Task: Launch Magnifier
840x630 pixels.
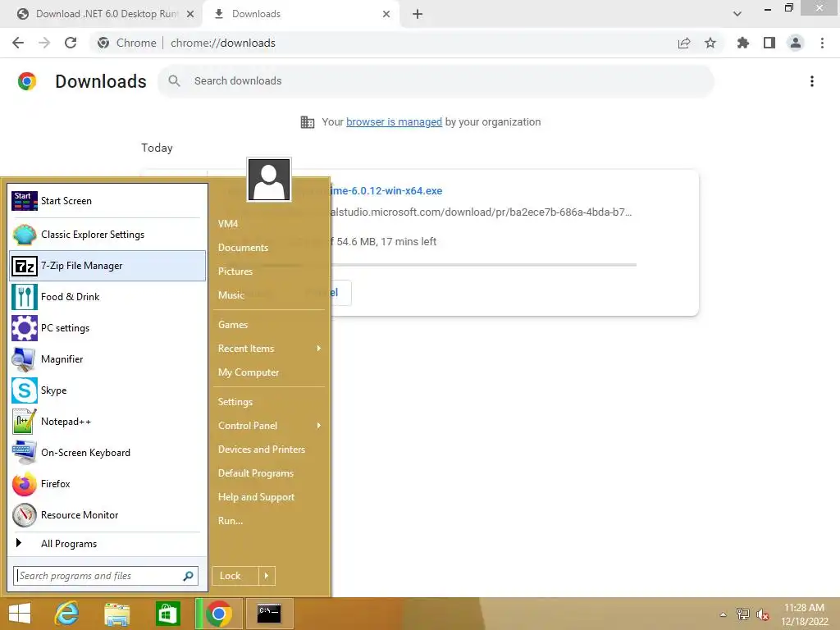Action: [x=107, y=359]
